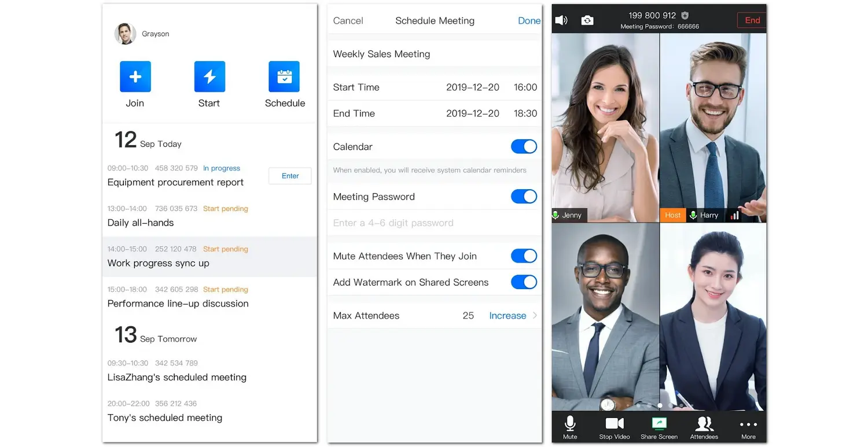The image size is (868, 447).
Task: Tap the Max Attendees value 25
Action: click(468, 316)
